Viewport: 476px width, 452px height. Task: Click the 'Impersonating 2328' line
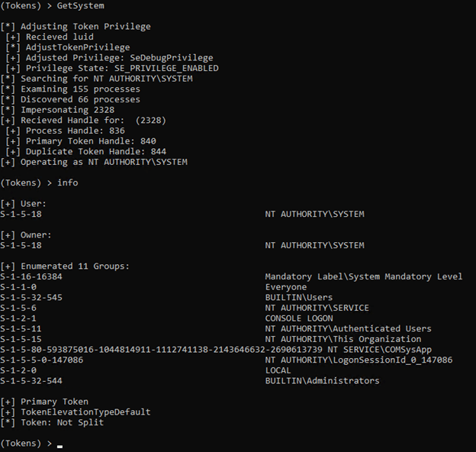coord(57,110)
